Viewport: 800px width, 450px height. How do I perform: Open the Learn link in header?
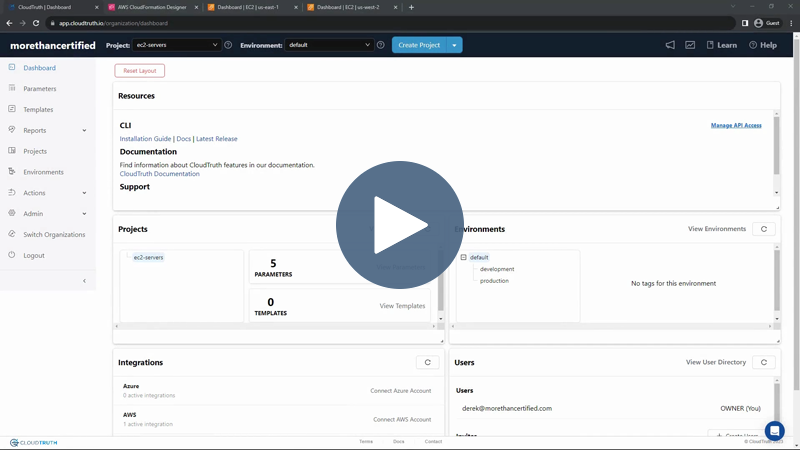pos(721,45)
